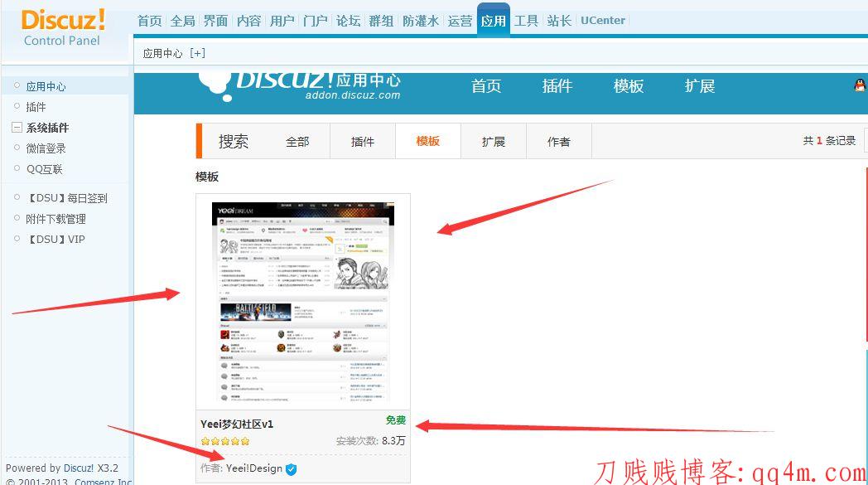Click the QQ penguin icon
Viewport: 868px width, 485px height.
click(x=861, y=85)
